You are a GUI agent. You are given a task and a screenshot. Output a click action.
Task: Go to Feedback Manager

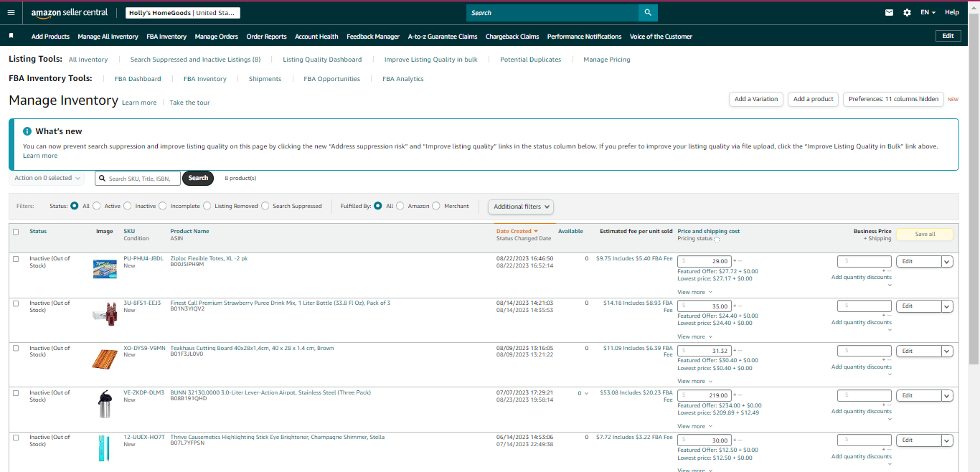pyautogui.click(x=373, y=37)
